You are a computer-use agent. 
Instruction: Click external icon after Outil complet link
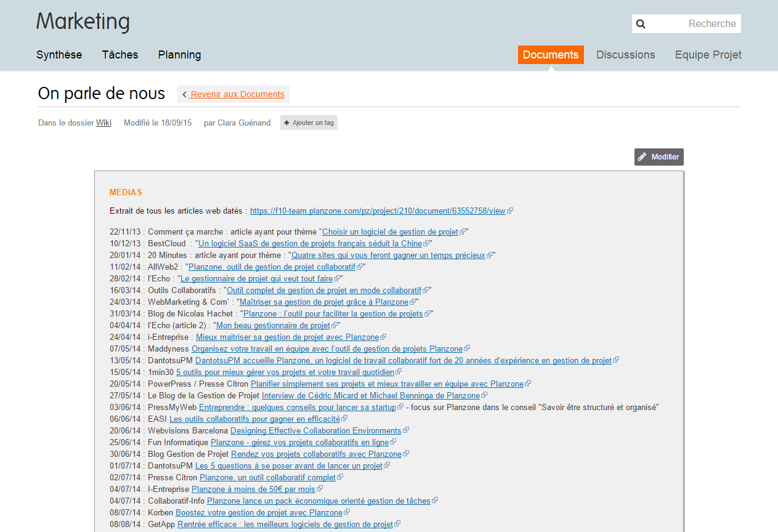[426, 291]
